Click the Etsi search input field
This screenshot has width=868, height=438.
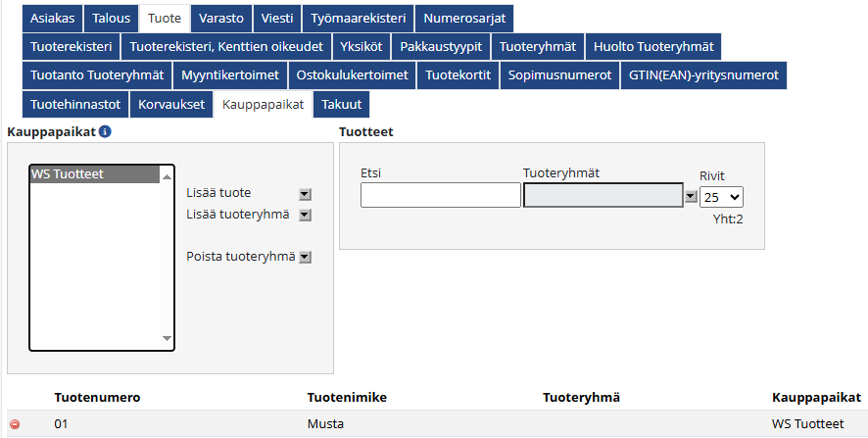click(440, 196)
